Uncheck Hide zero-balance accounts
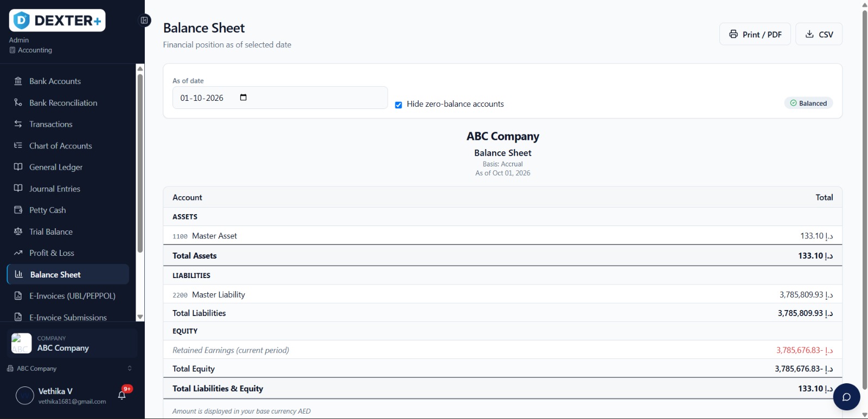868x419 pixels. click(399, 105)
